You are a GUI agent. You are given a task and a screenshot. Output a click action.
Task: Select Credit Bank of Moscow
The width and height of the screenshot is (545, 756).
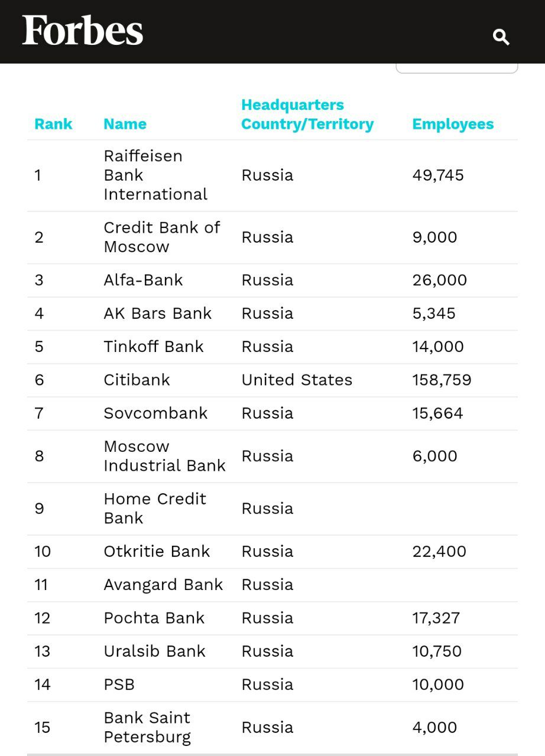162,237
